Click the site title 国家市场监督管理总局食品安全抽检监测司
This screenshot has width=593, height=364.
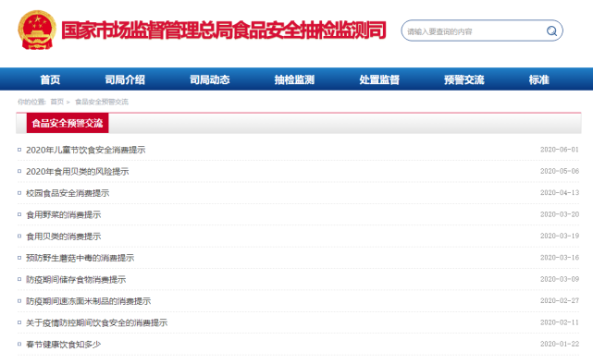[224, 30]
